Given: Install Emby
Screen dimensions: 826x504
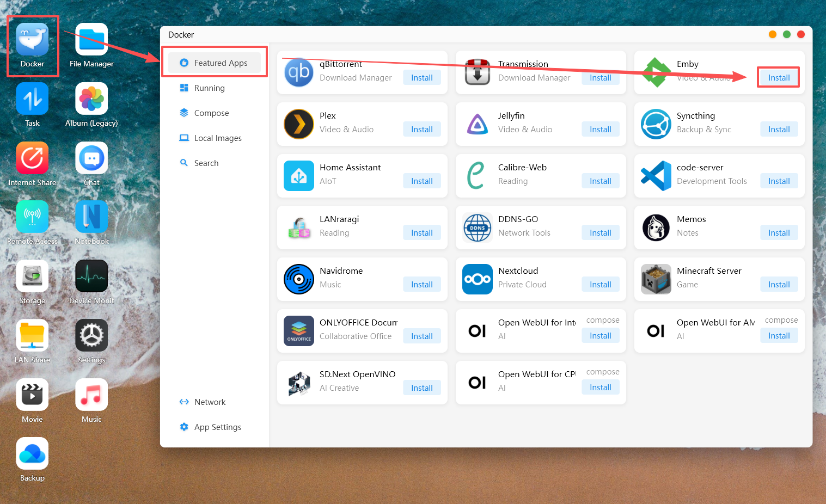Looking at the screenshot, I should point(779,77).
